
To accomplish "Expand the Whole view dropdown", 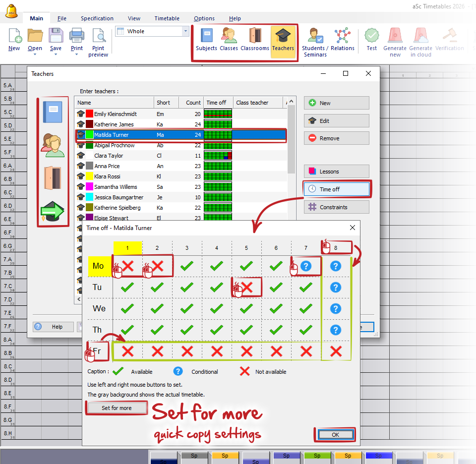I will pyautogui.click(x=186, y=31).
